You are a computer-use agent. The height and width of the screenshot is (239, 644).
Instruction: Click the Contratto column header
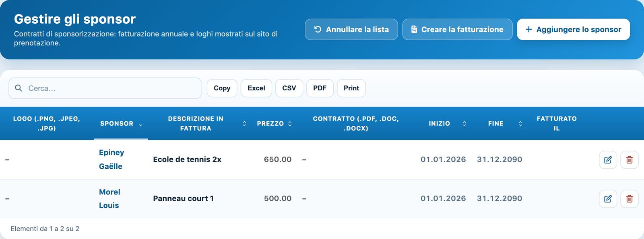356,124
